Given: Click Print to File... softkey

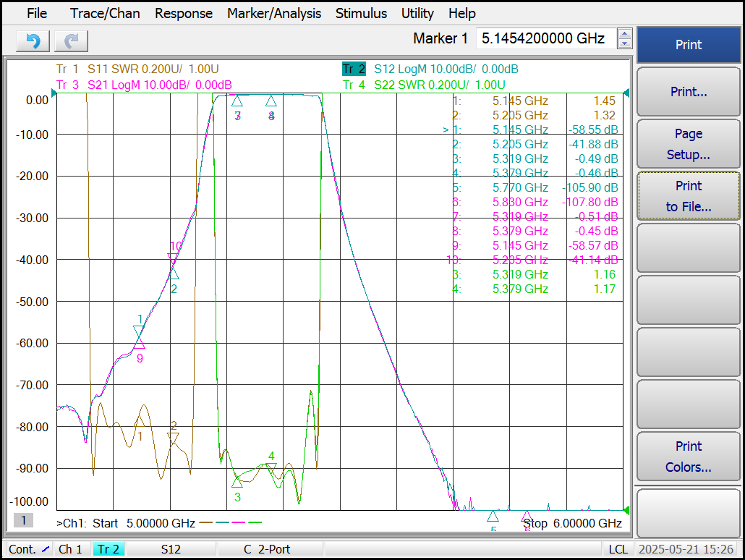Looking at the screenshot, I should pos(689,196).
